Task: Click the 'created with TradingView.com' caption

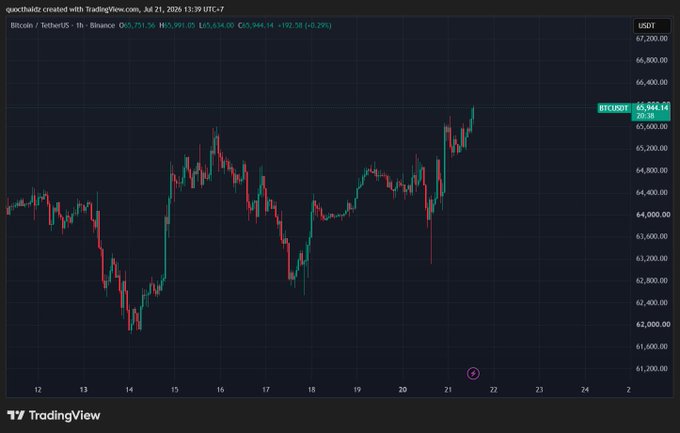Action: pos(91,9)
